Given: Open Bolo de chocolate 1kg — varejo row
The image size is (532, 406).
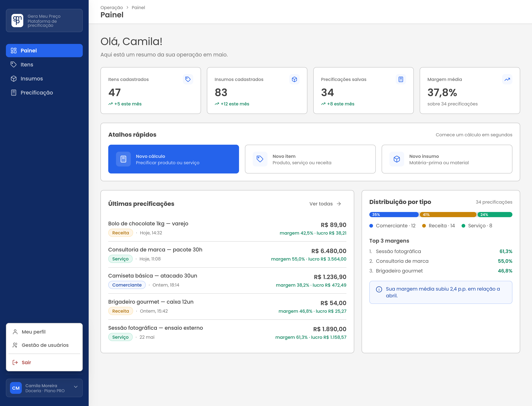Looking at the screenshot, I should click(x=227, y=228).
